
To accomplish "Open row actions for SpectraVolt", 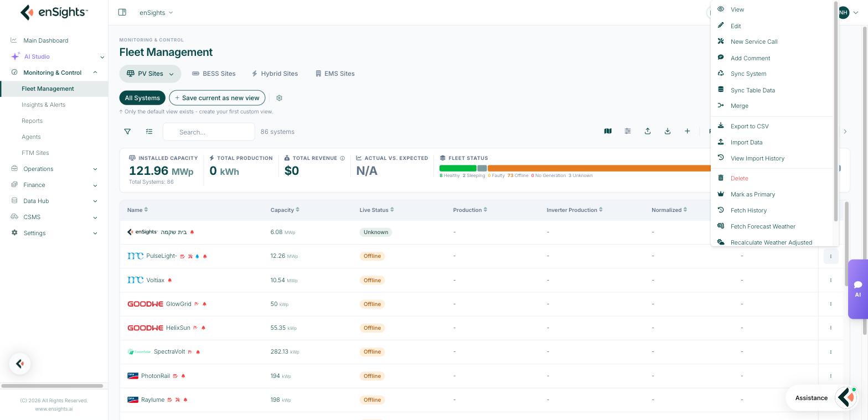I will coord(831,352).
